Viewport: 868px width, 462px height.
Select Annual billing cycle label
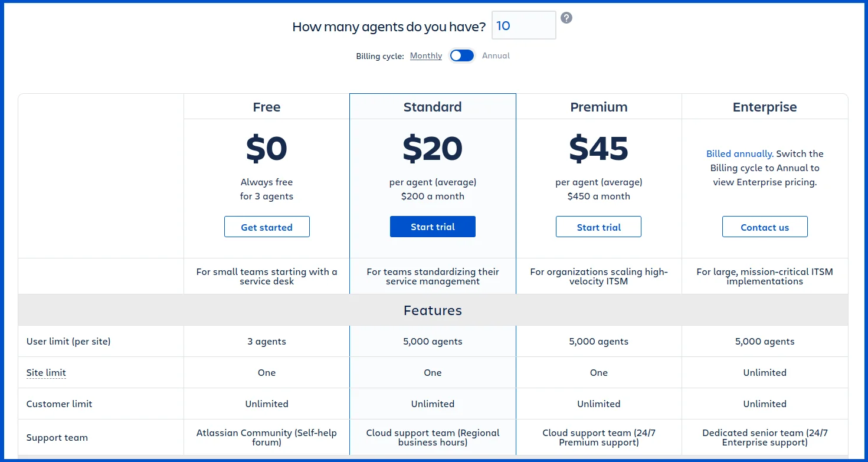pos(496,55)
